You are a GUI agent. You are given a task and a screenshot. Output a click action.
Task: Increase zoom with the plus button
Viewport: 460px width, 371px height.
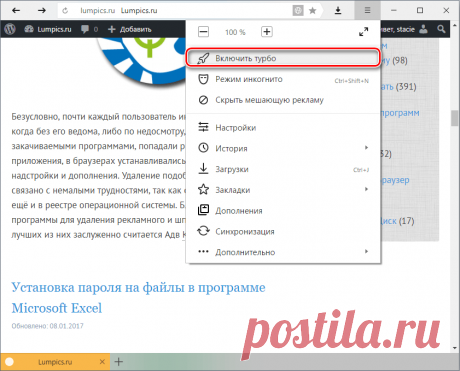(x=266, y=32)
